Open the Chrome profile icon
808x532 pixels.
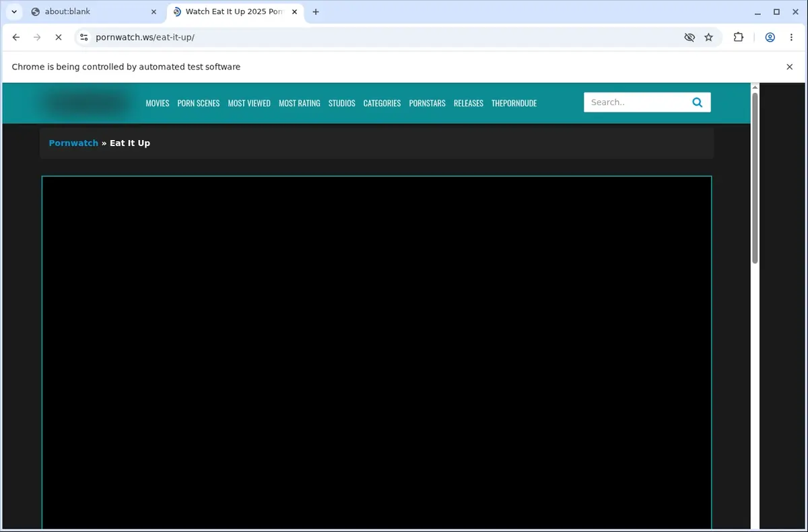770,38
